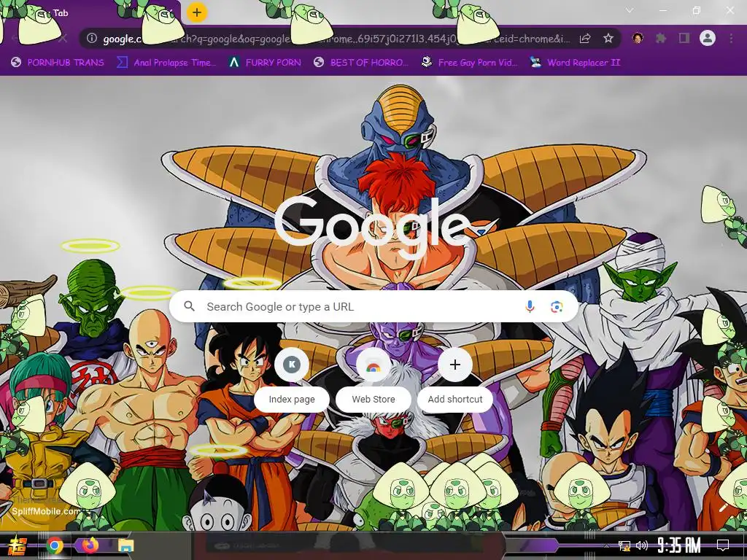Open the Word Replacer II bookmark
Viewport: 747px width, 560px height.
(x=575, y=63)
